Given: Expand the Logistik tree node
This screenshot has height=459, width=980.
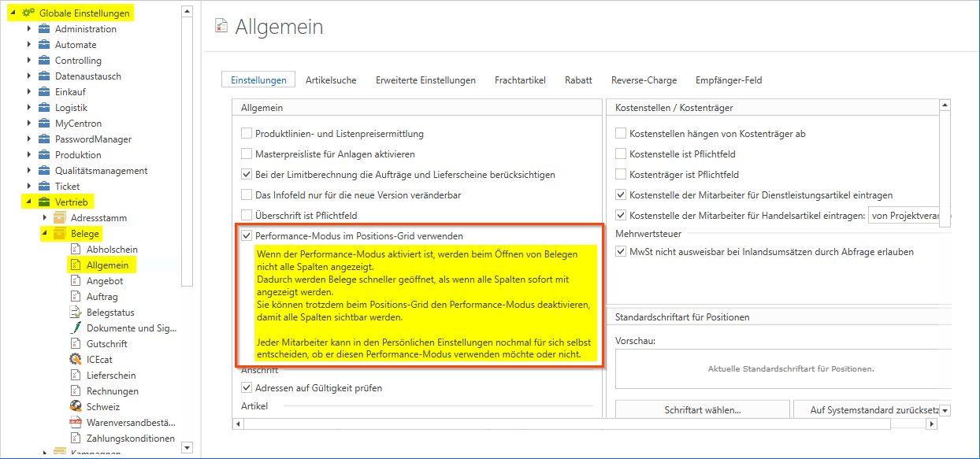Looking at the screenshot, I should (x=29, y=108).
